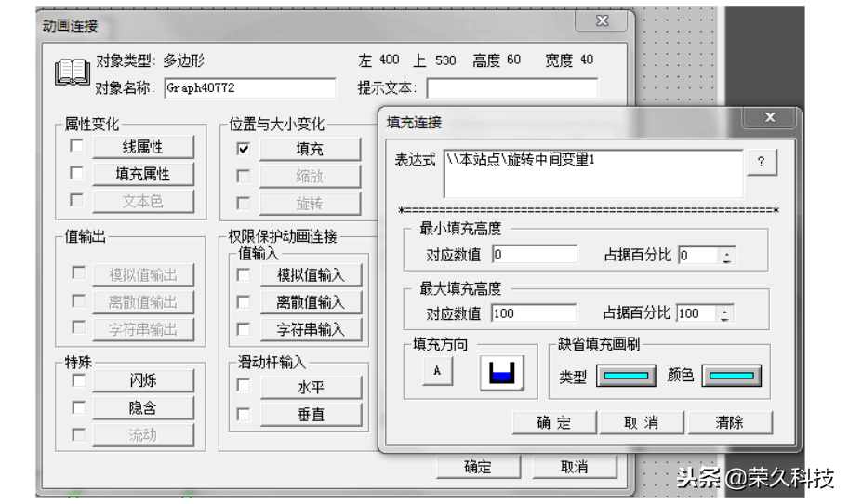
Task: Open expression helper with the ? button
Action: pos(762,161)
